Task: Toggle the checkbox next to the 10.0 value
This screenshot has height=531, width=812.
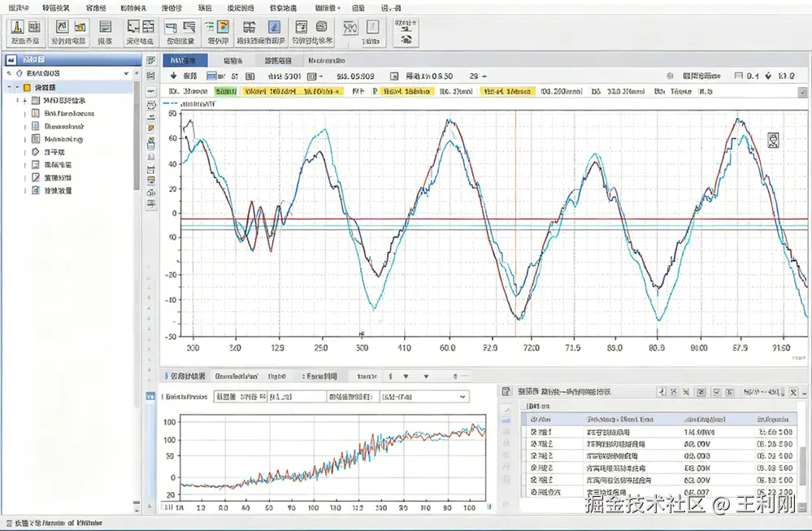Action: tap(770, 76)
